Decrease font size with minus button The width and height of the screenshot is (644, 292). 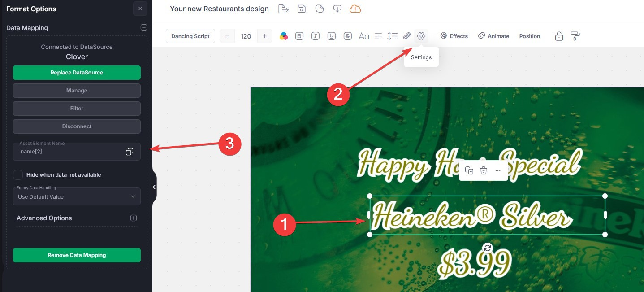(x=227, y=36)
